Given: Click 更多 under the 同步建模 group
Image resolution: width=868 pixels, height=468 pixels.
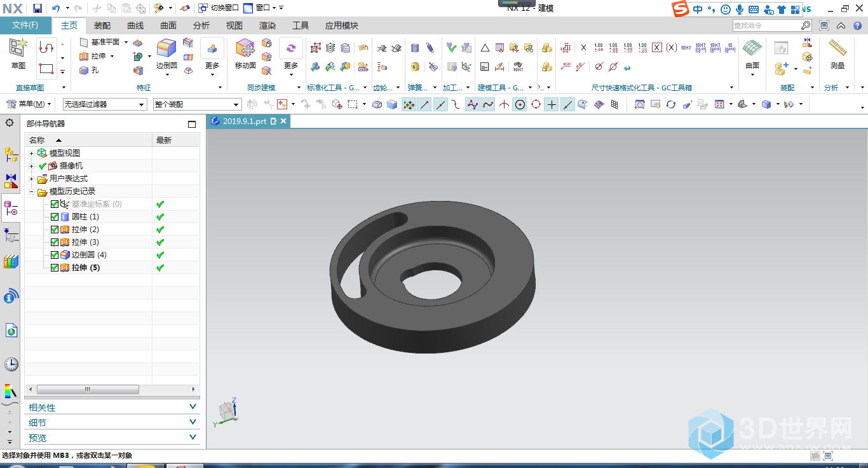Looking at the screenshot, I should (x=291, y=55).
